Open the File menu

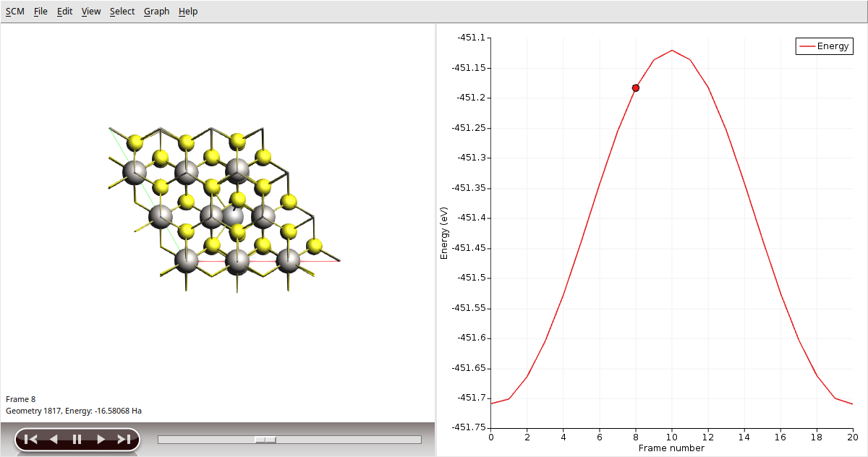pyautogui.click(x=41, y=12)
